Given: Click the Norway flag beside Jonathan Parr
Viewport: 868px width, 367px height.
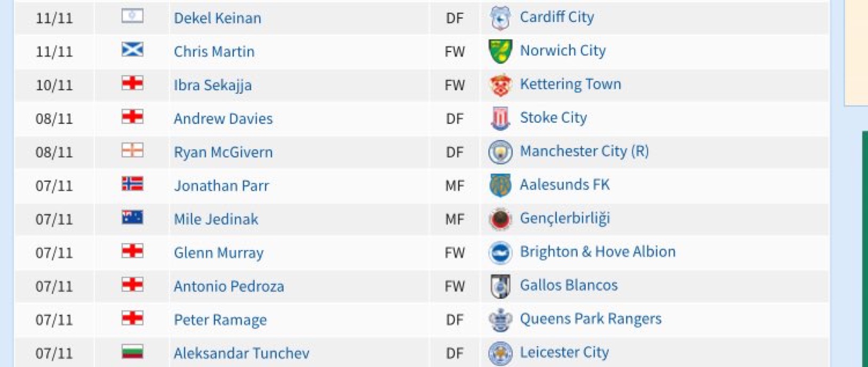Looking at the screenshot, I should tap(132, 185).
